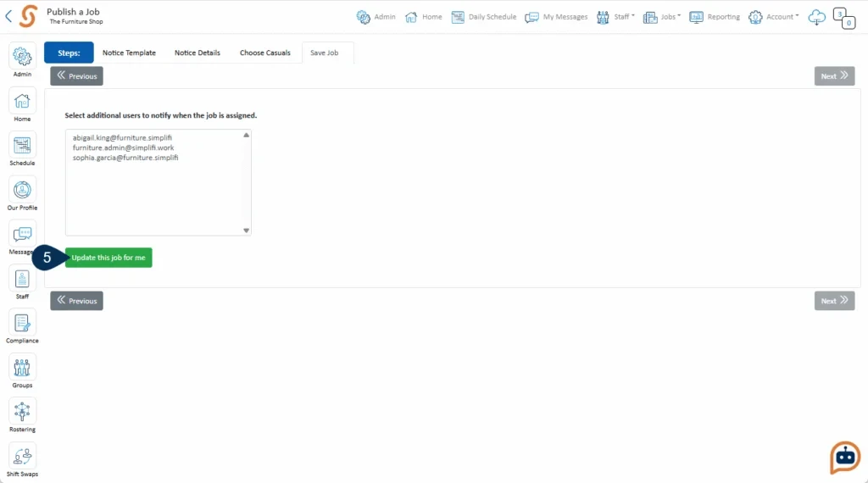This screenshot has height=483, width=868.
Task: Select furniture.admin@simplifi.work in the list
Action: (x=124, y=147)
